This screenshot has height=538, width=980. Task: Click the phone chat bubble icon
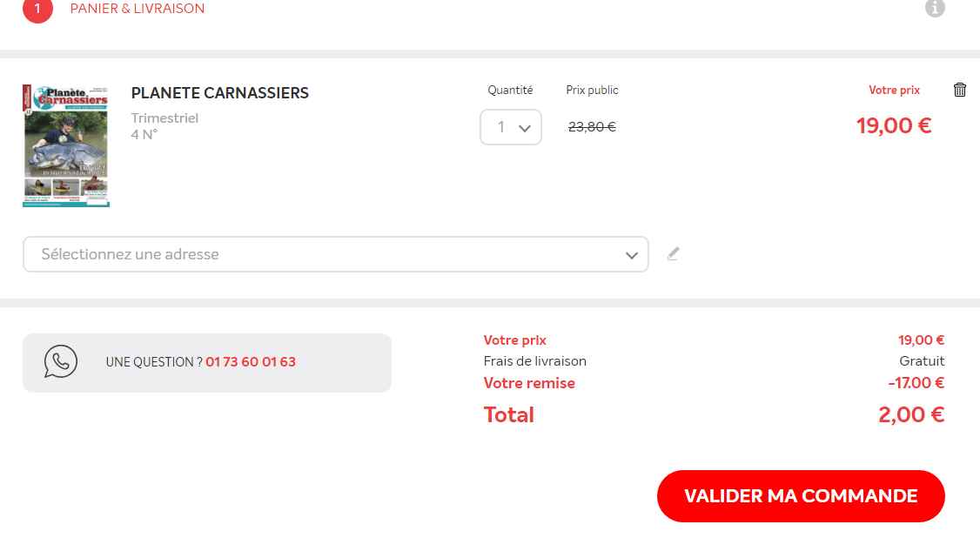click(61, 361)
